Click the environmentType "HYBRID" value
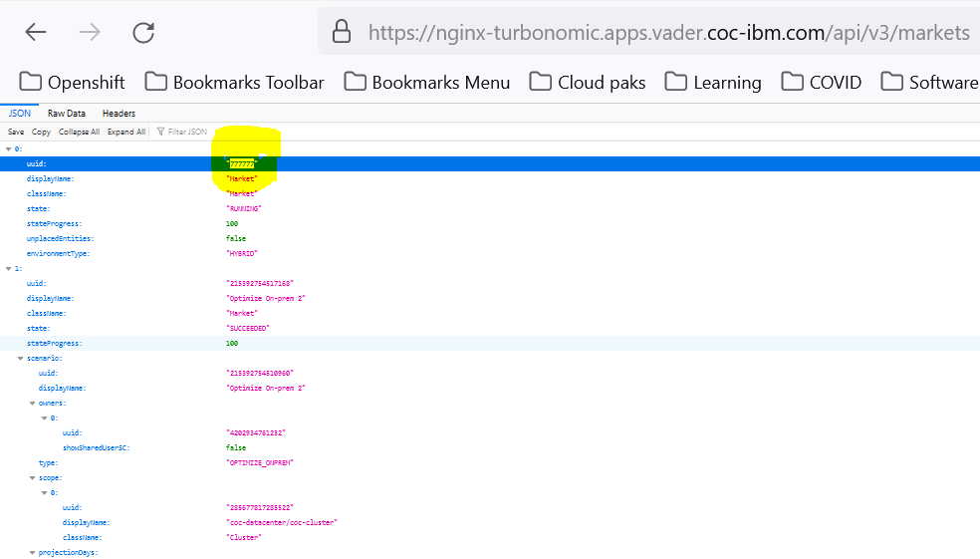 coord(242,253)
